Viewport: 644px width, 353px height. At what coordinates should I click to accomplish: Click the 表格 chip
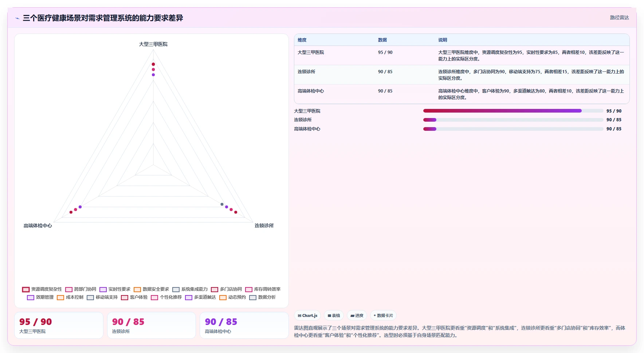(334, 315)
